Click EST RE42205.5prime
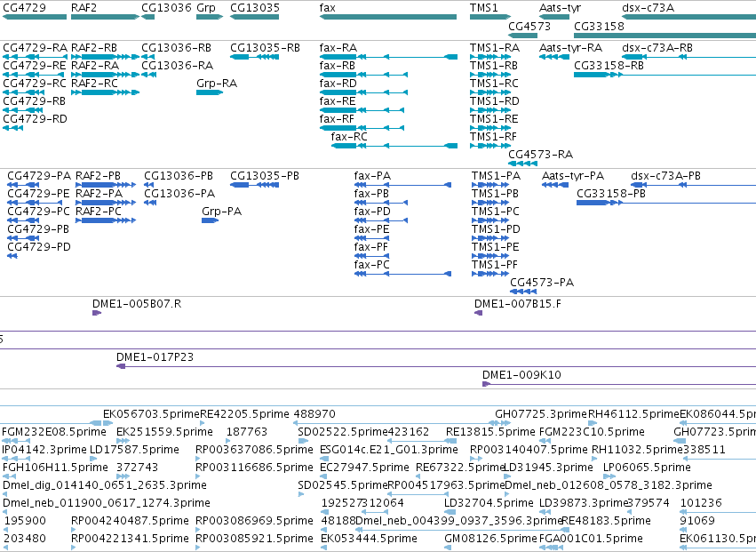This screenshot has width=756, height=552. coord(244,414)
